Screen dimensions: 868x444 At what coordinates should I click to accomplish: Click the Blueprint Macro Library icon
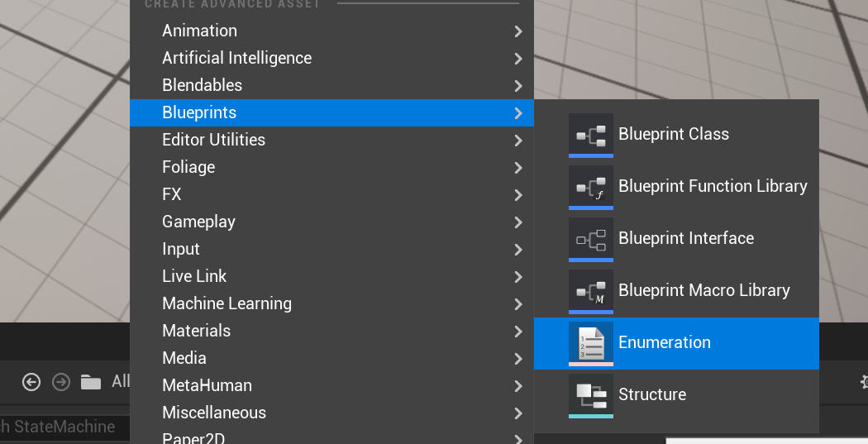click(x=591, y=290)
